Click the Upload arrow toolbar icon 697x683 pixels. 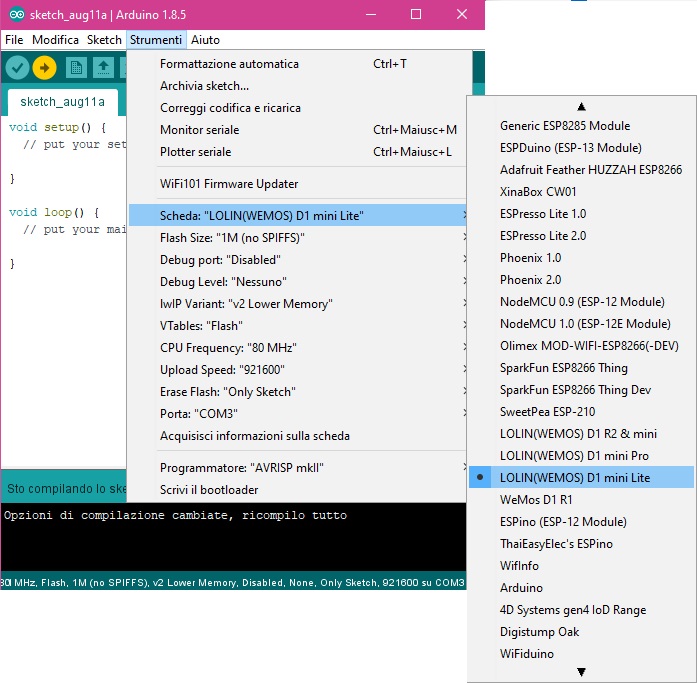pos(44,68)
